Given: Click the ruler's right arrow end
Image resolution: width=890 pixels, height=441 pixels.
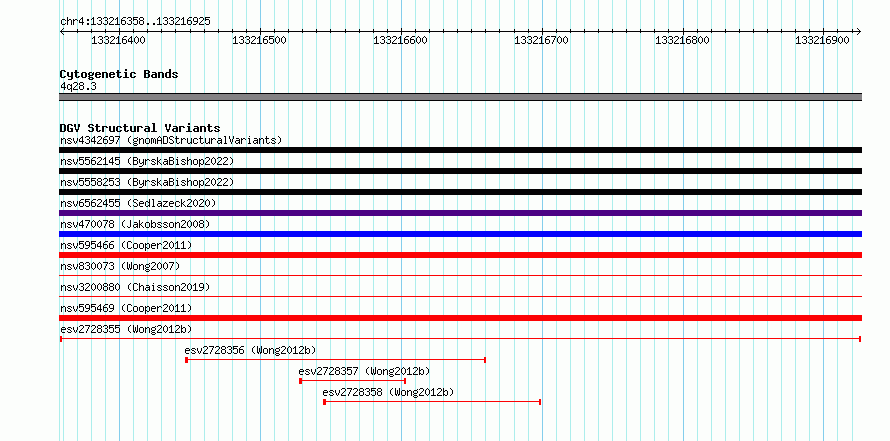Looking at the screenshot, I should (x=859, y=31).
